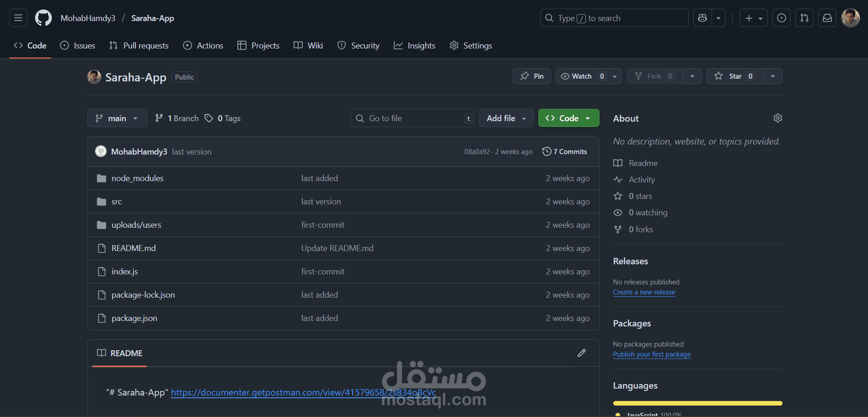Switch to the Wiki tab
This screenshot has height=417, width=868.
pyautogui.click(x=308, y=46)
